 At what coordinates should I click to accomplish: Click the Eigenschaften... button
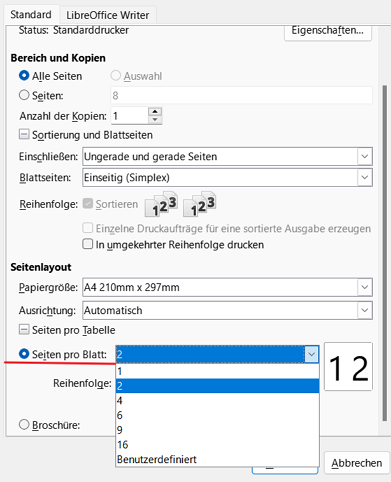point(328,31)
